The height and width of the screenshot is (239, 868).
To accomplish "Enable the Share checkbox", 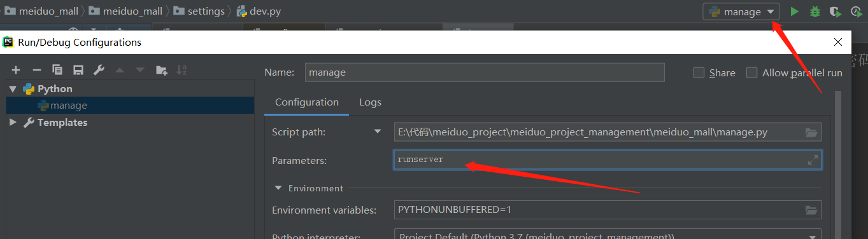I will pos(699,73).
